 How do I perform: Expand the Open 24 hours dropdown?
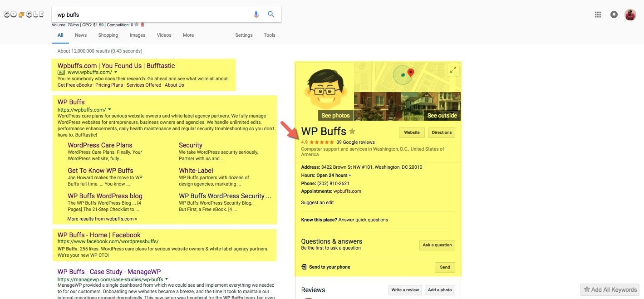(x=349, y=176)
